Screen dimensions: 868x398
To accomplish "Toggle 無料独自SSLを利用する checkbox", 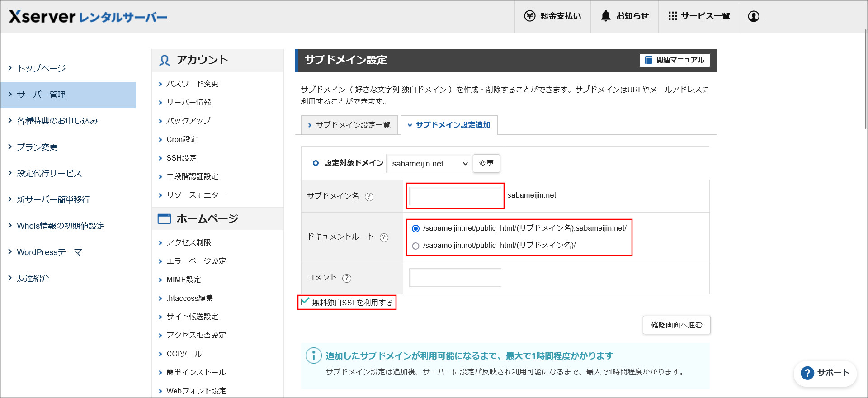I will 305,302.
